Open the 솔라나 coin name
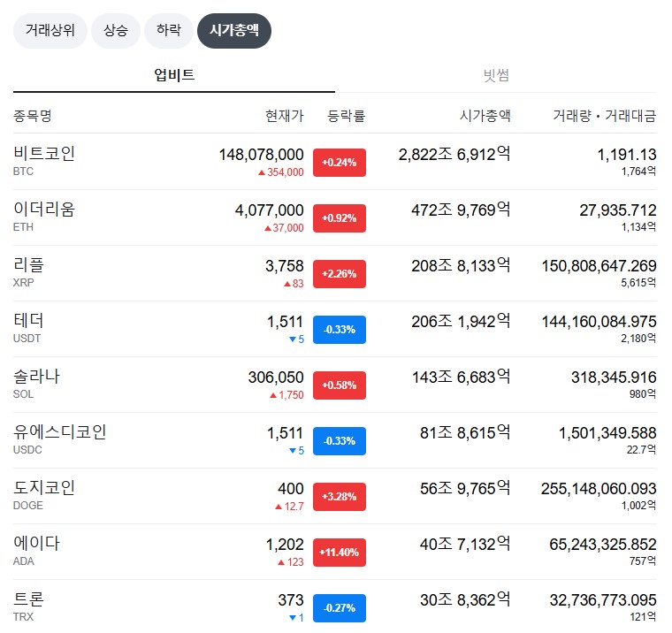This screenshot has height=633, width=672. tap(36, 377)
